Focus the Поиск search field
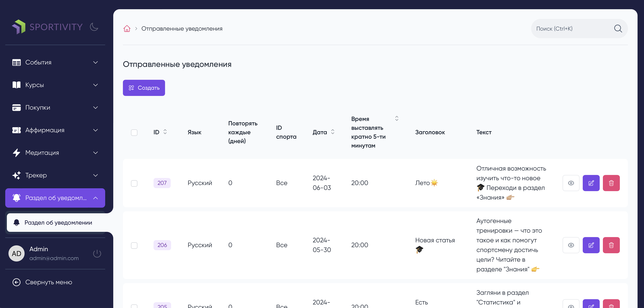Viewport: 644px width, 308px height. coord(579,29)
